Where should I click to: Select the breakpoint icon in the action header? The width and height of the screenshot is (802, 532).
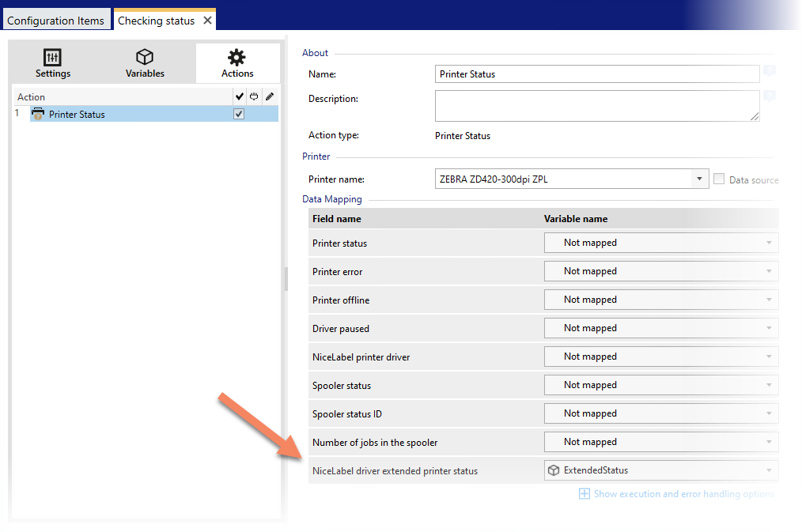pyautogui.click(x=254, y=96)
